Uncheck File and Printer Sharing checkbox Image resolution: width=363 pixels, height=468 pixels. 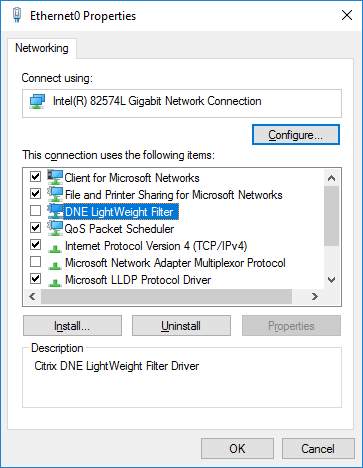[x=35, y=193]
